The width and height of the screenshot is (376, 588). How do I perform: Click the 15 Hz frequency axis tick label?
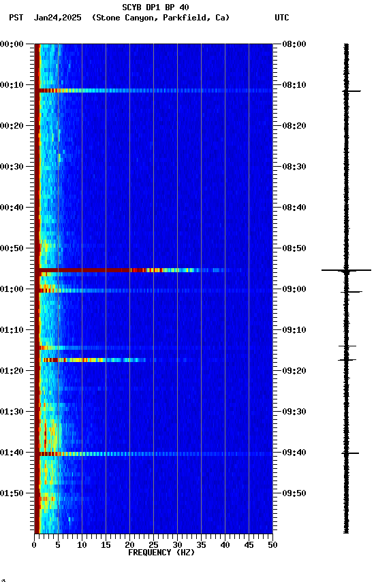point(106,545)
